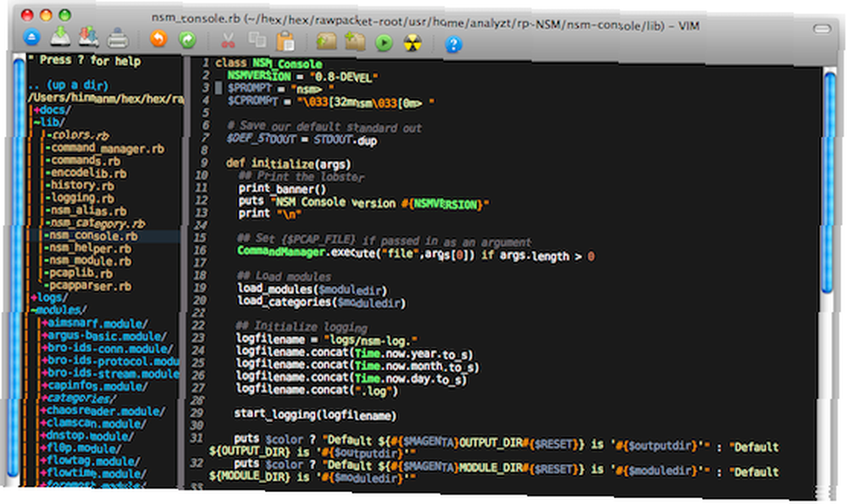847x504 pixels.
Task: Print the file with the printer icon
Action: click(118, 39)
